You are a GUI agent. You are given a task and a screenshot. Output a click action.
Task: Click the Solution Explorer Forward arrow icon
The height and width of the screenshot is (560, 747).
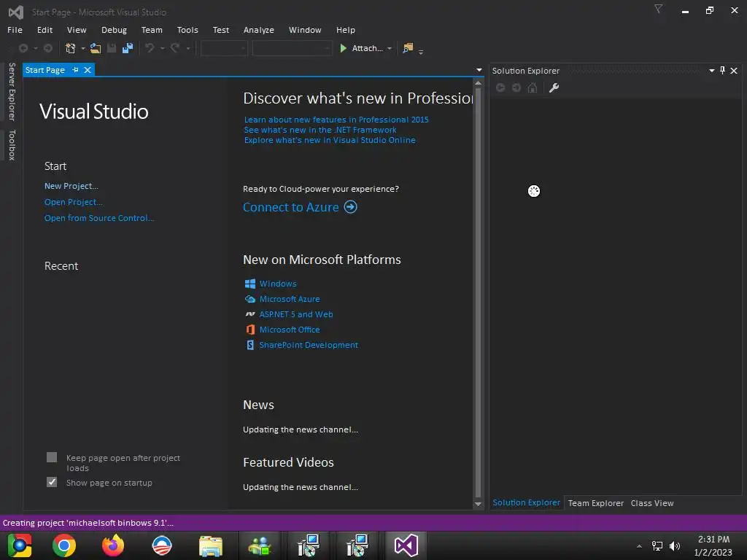point(516,87)
